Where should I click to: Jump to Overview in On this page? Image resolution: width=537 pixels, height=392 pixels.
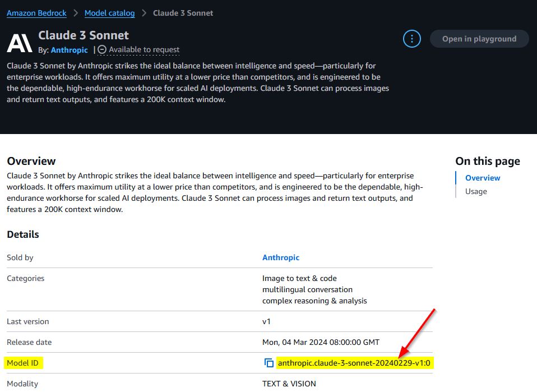[483, 178]
